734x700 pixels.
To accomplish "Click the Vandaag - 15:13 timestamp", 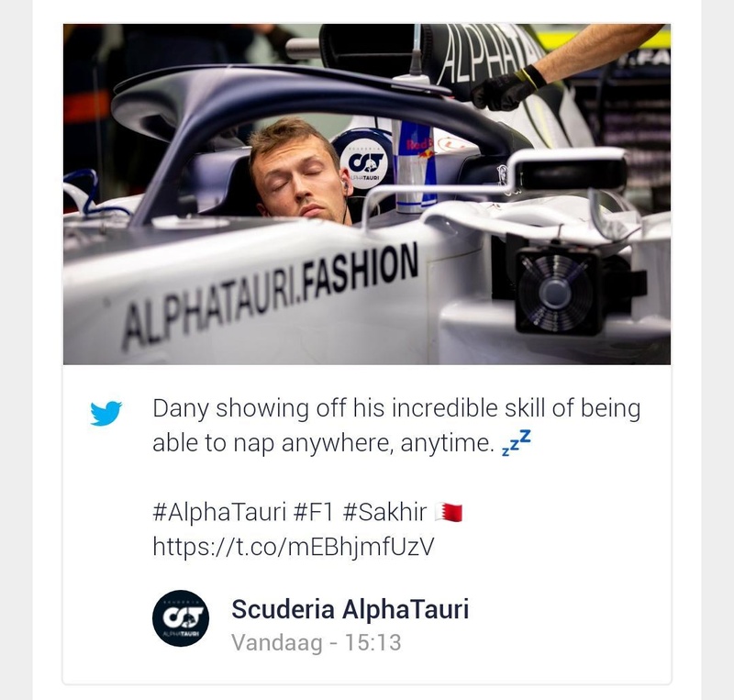I will (x=317, y=642).
